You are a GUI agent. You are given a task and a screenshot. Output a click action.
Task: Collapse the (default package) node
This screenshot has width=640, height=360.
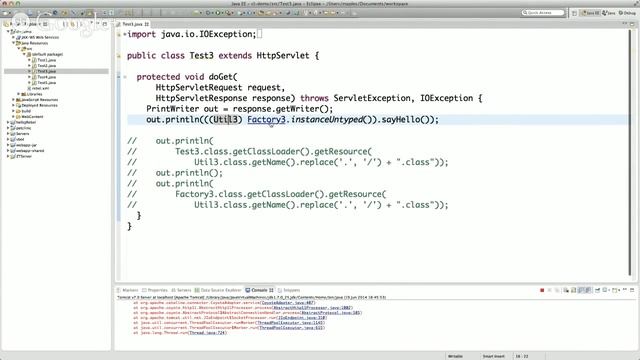[x=24, y=54]
